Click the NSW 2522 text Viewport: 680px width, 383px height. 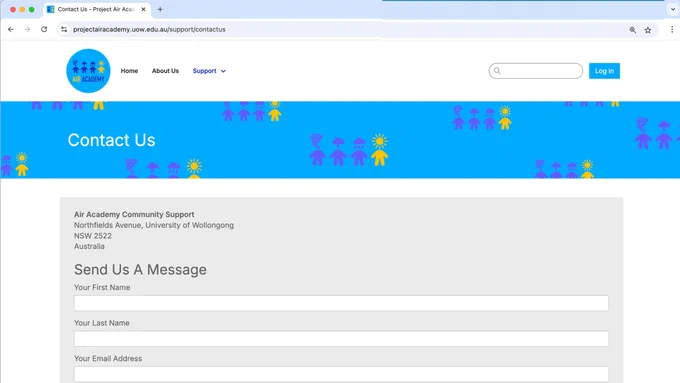93,236
